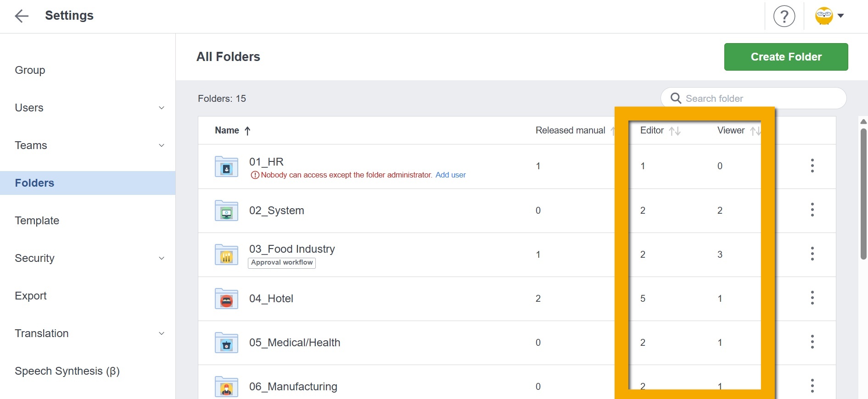Toggle sort on the Editor column

coord(674,131)
